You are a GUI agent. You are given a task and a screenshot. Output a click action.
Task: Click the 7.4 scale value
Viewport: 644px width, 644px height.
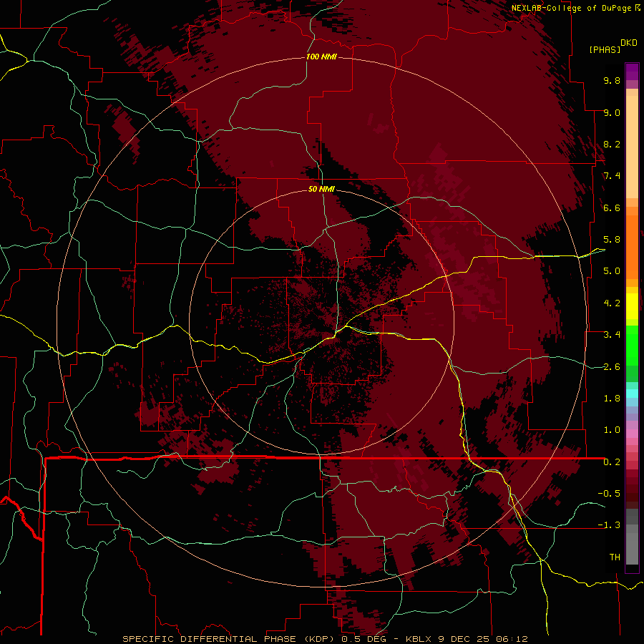click(612, 176)
